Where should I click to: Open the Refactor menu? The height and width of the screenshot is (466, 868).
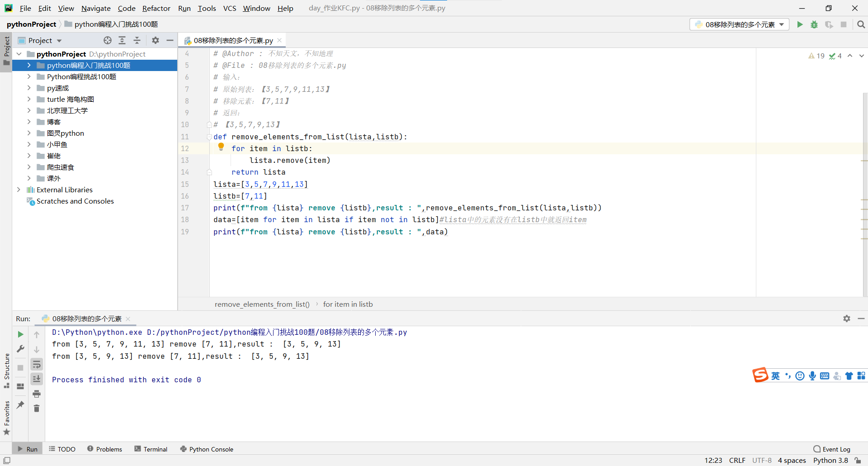pos(156,8)
